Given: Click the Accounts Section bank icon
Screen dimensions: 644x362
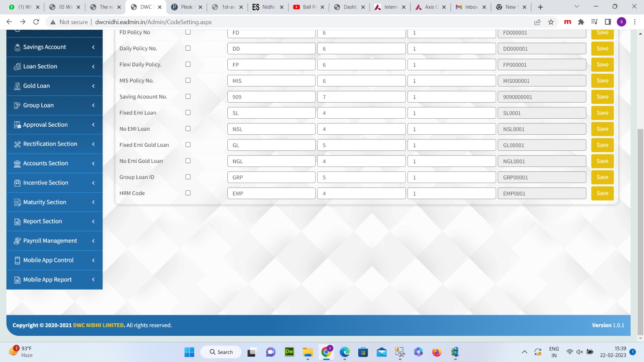Looking at the screenshot, I should [x=17, y=164].
